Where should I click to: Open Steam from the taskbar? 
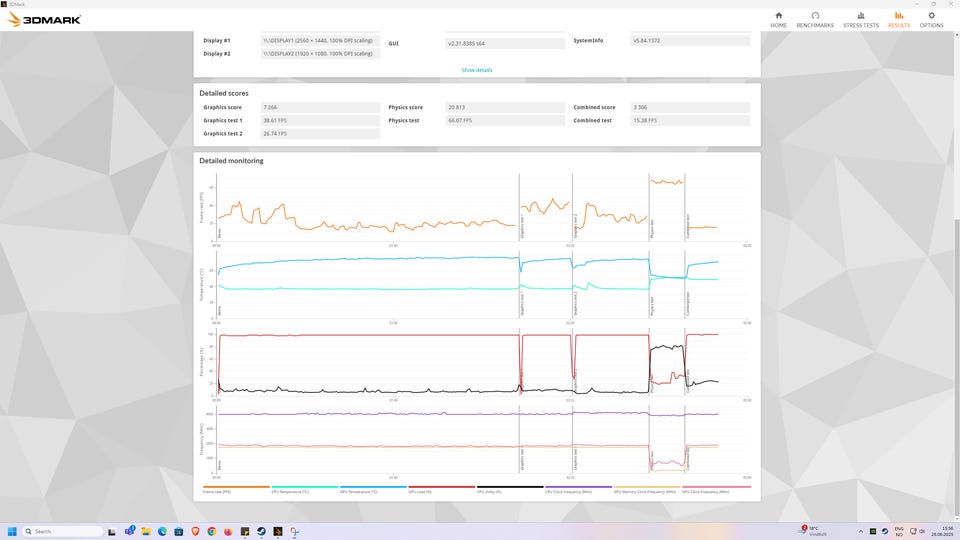[x=262, y=531]
